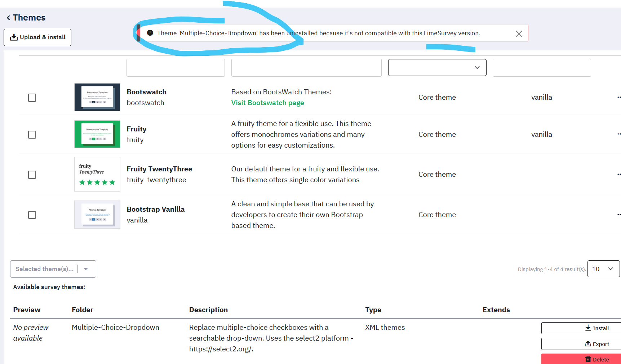Follow the Visit Bootswatch page link
Viewport: 621px width, 364px height.
coord(267,103)
